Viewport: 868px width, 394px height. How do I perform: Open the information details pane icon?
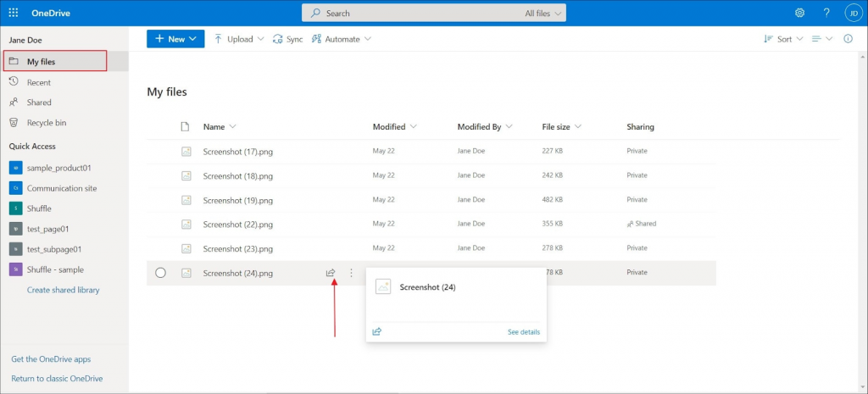[x=848, y=39]
